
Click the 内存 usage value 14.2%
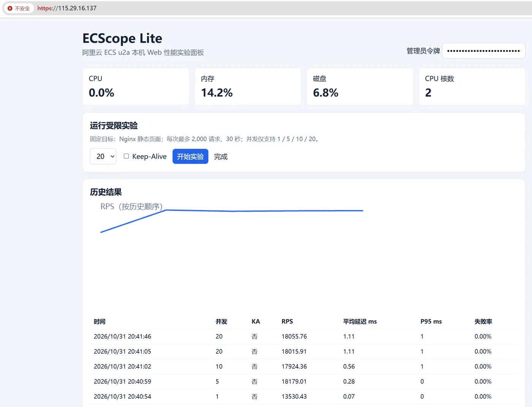[217, 92]
